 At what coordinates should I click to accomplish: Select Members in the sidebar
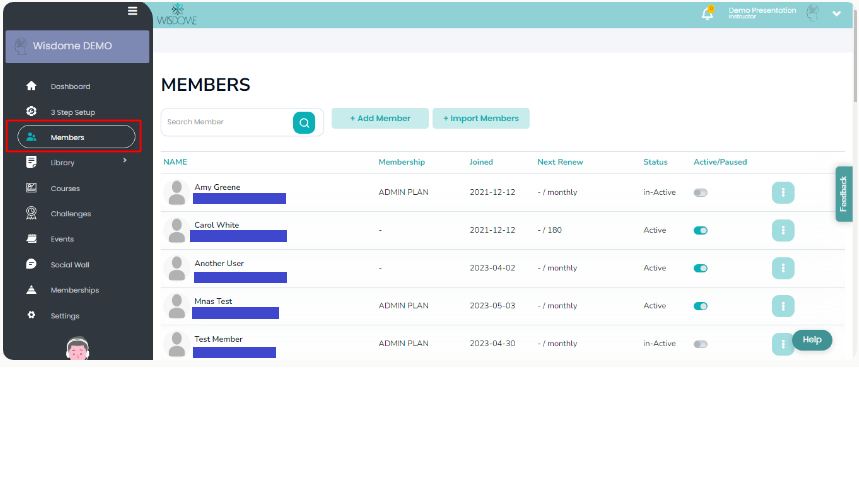(x=76, y=137)
